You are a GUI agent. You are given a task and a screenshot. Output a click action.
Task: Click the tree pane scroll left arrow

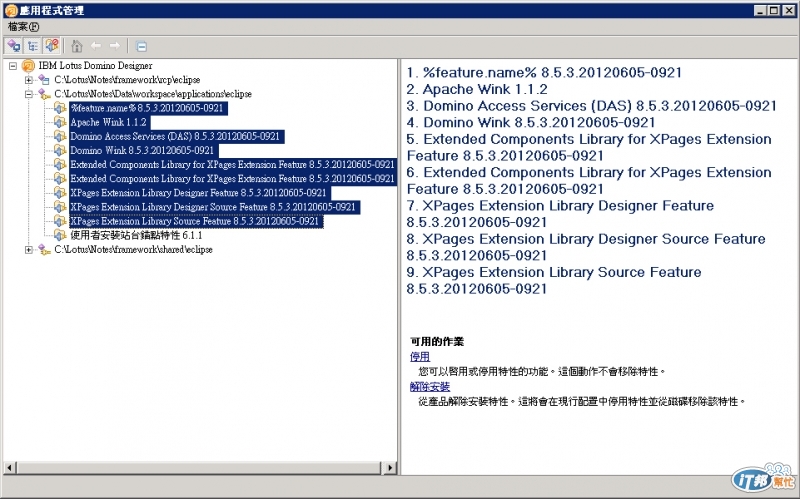point(10,467)
